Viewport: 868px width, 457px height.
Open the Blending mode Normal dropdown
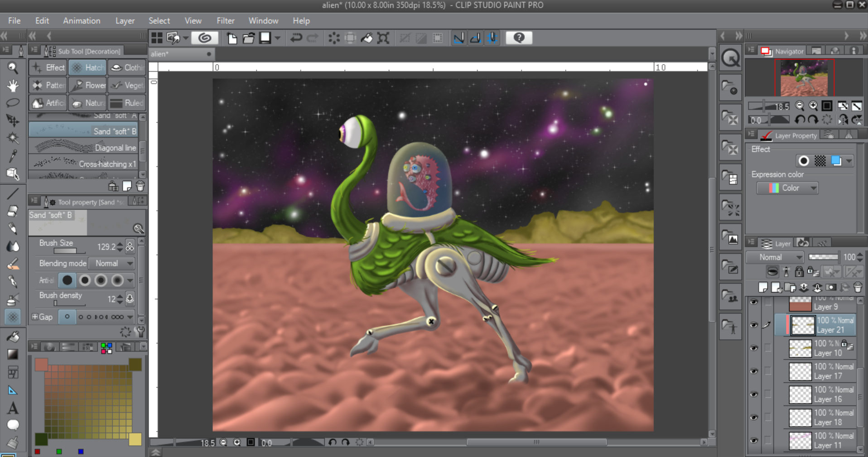[x=112, y=264]
